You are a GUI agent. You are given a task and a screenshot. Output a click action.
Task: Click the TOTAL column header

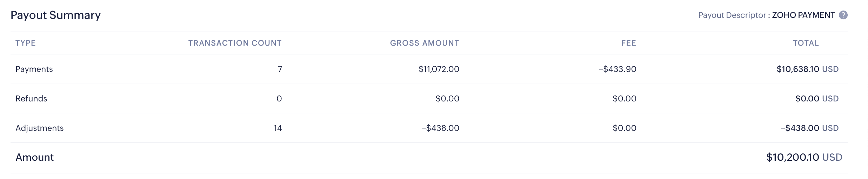coord(806,43)
